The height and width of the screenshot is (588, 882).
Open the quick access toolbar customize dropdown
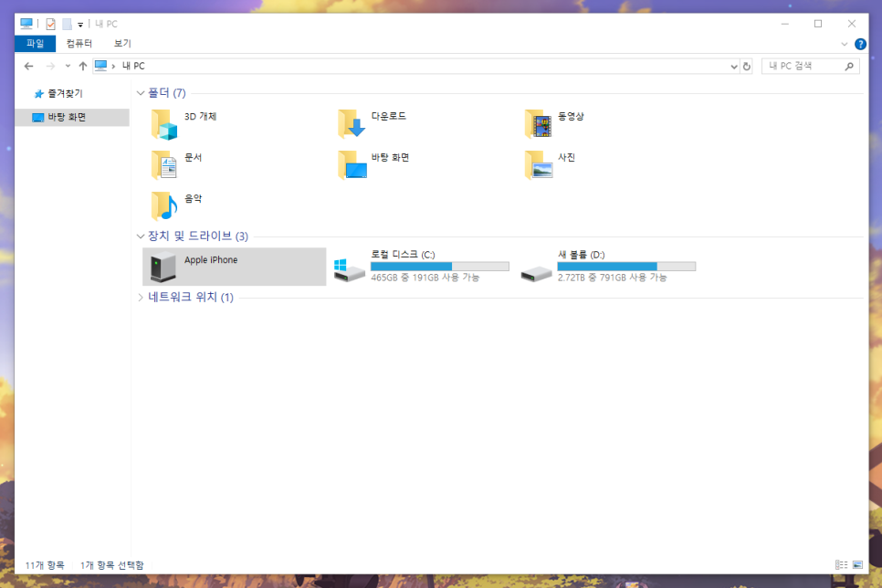(x=80, y=24)
